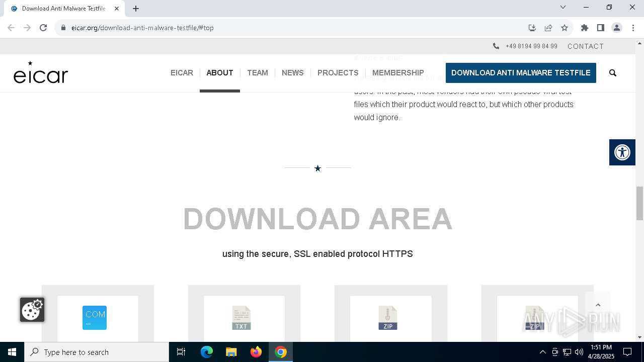Click the taskbar clock showing 1:51 PM
Image resolution: width=644 pixels, height=362 pixels.
601,352
